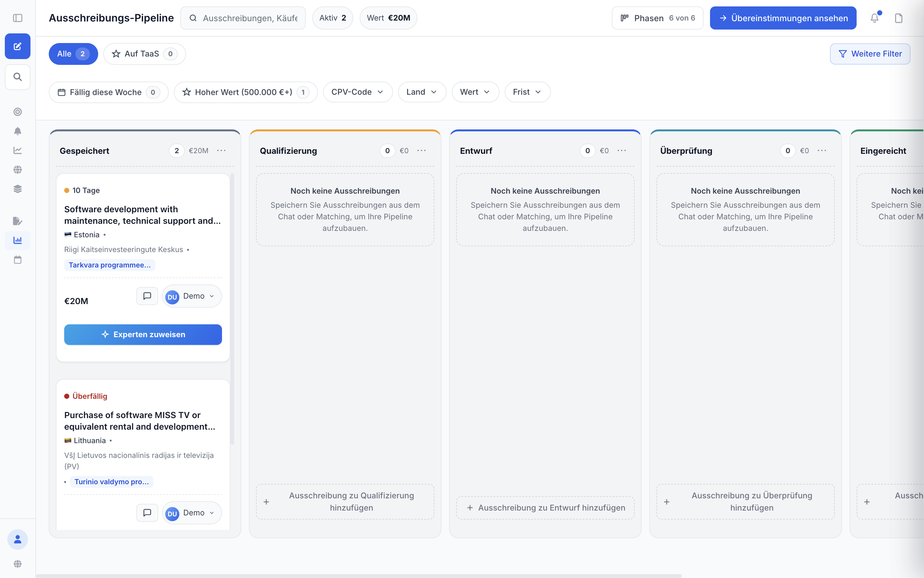Open the user profile avatar

click(x=18, y=539)
